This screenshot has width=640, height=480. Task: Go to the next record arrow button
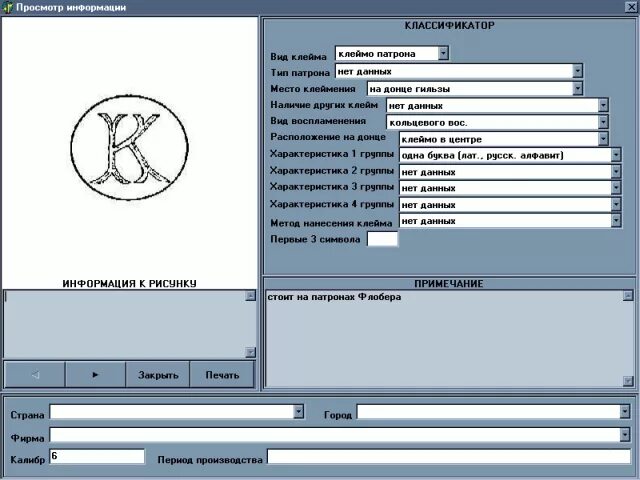(x=95, y=374)
